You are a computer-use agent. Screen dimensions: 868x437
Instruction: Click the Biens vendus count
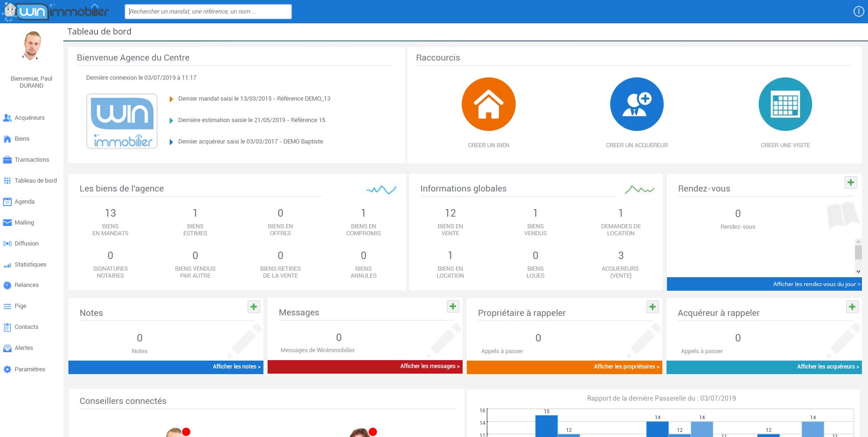coord(535,213)
